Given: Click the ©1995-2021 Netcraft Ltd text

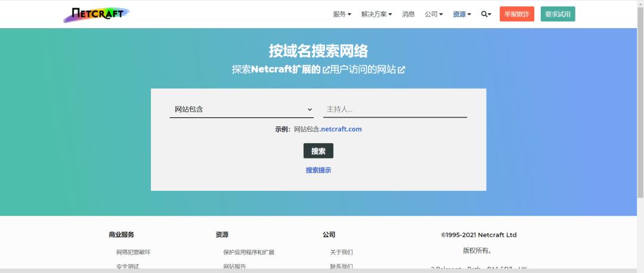Looking at the screenshot, I should [x=479, y=235].
